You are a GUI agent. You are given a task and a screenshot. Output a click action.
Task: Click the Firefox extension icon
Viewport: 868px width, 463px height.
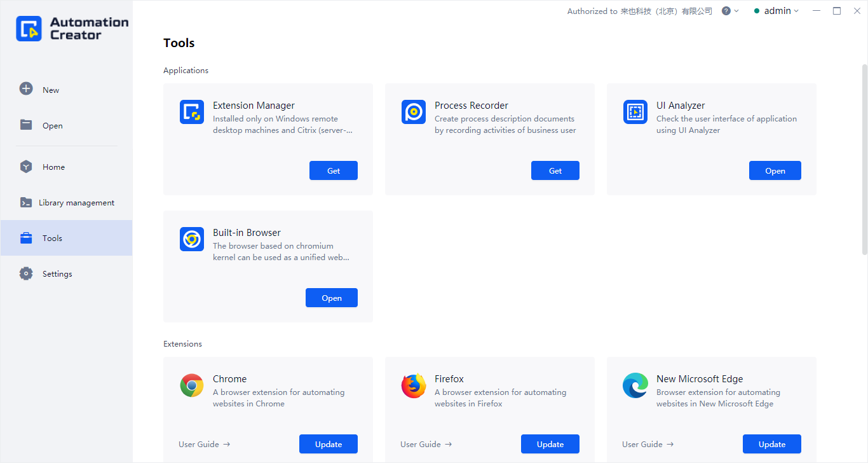pos(414,385)
